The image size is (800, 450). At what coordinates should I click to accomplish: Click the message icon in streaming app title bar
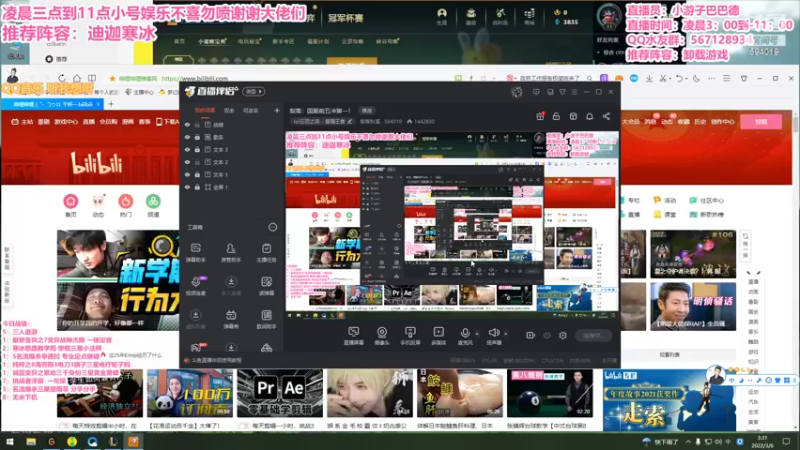point(536,92)
